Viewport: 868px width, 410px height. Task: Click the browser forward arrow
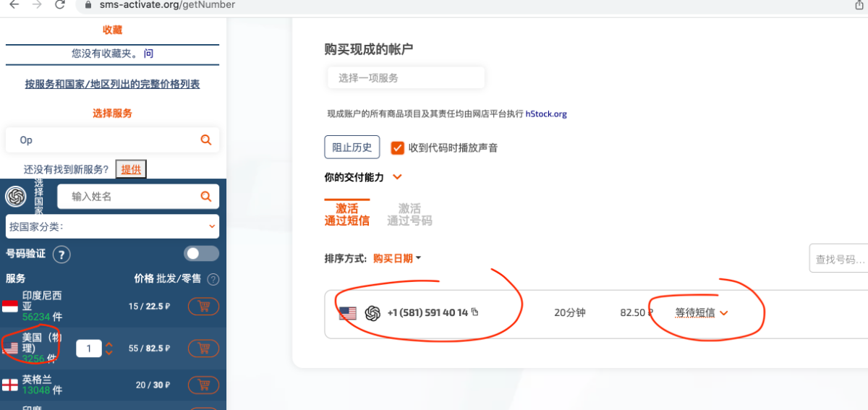(38, 5)
